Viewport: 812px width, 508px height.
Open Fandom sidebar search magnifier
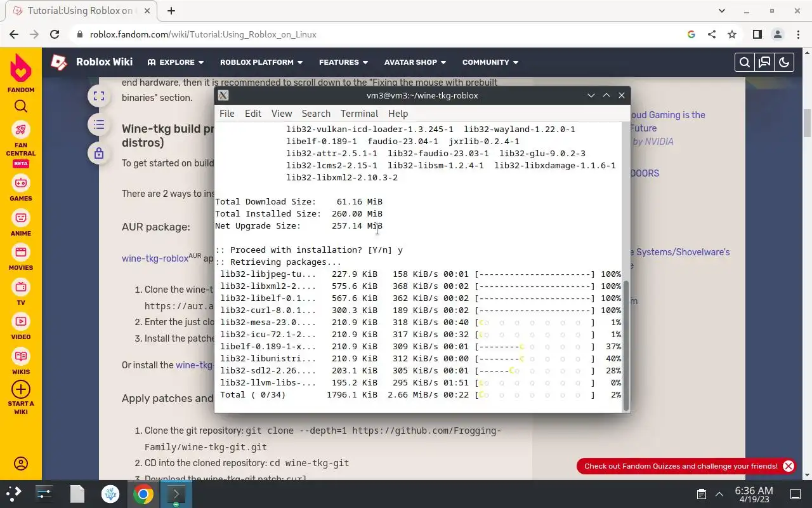(x=21, y=106)
